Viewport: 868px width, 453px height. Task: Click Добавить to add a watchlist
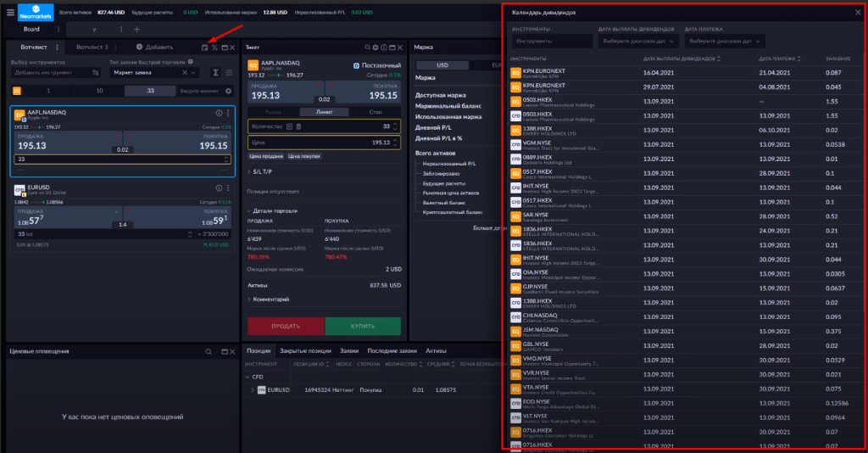coord(154,47)
